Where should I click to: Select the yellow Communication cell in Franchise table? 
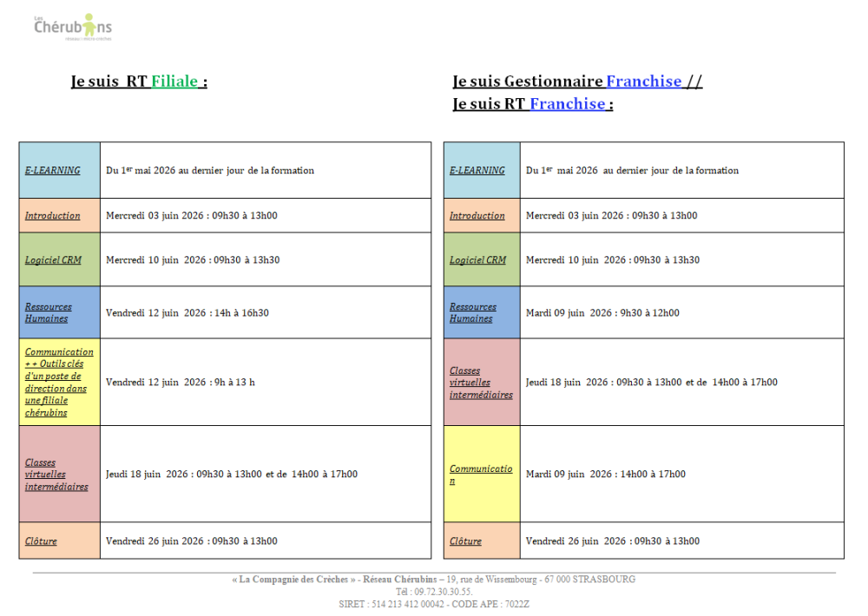pyautogui.click(x=481, y=475)
